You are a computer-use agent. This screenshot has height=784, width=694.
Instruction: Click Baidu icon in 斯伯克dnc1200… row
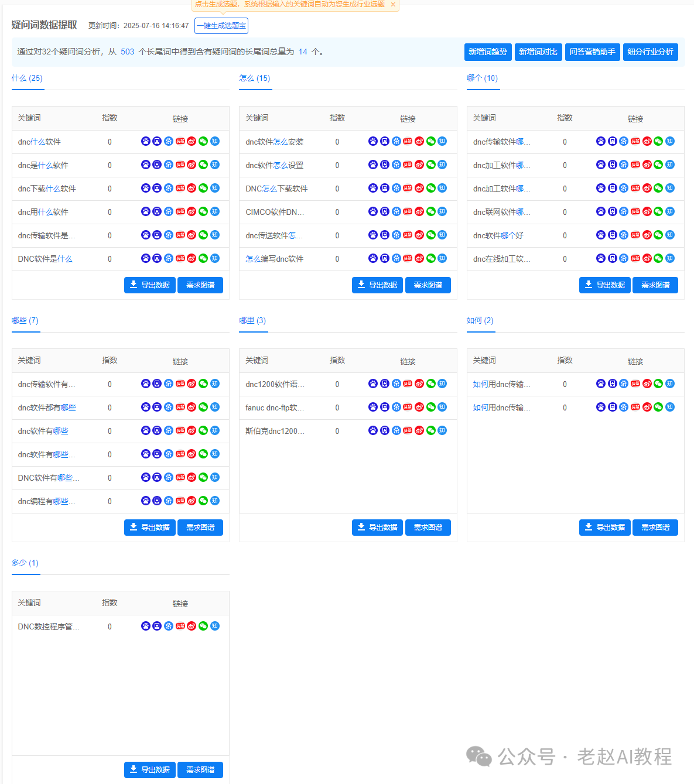coord(373,430)
